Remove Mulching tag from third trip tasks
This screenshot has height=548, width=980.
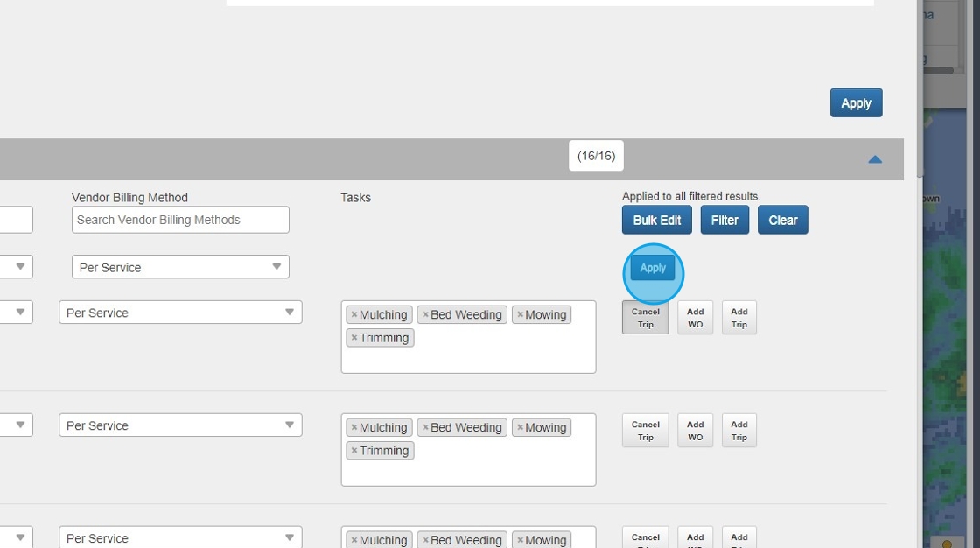pos(353,539)
